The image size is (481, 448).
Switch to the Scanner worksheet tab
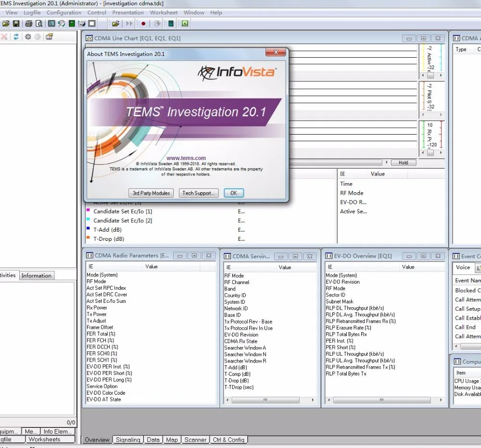click(195, 440)
